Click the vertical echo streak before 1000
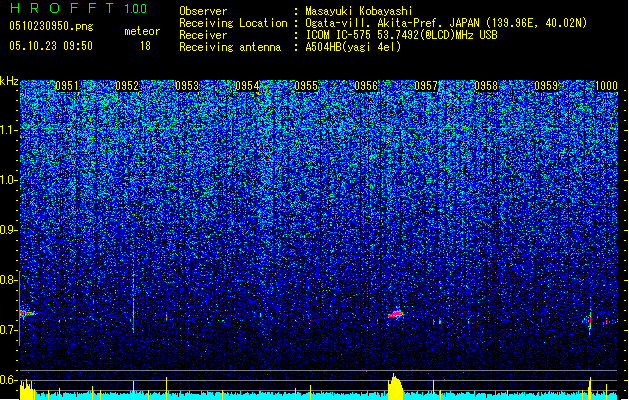Viewport: 629px width, 400px height. coord(590,320)
